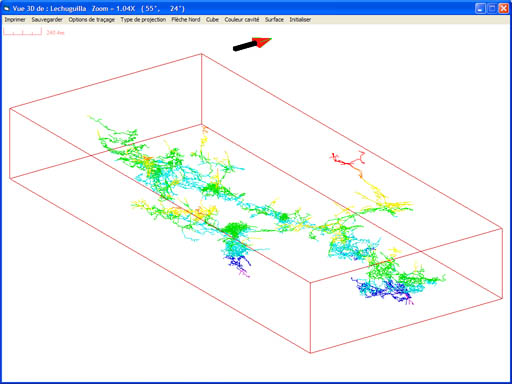Click the red cave entrance passages

(348, 160)
